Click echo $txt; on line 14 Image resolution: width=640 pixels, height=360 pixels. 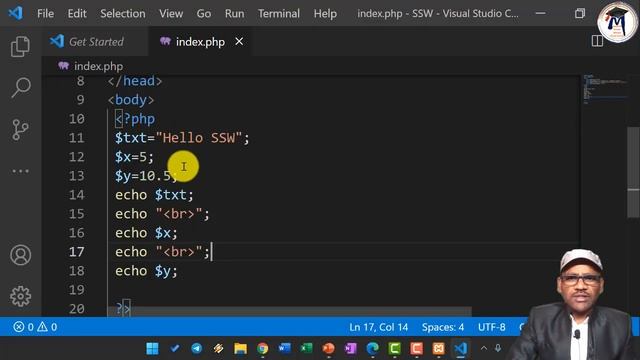click(x=154, y=195)
